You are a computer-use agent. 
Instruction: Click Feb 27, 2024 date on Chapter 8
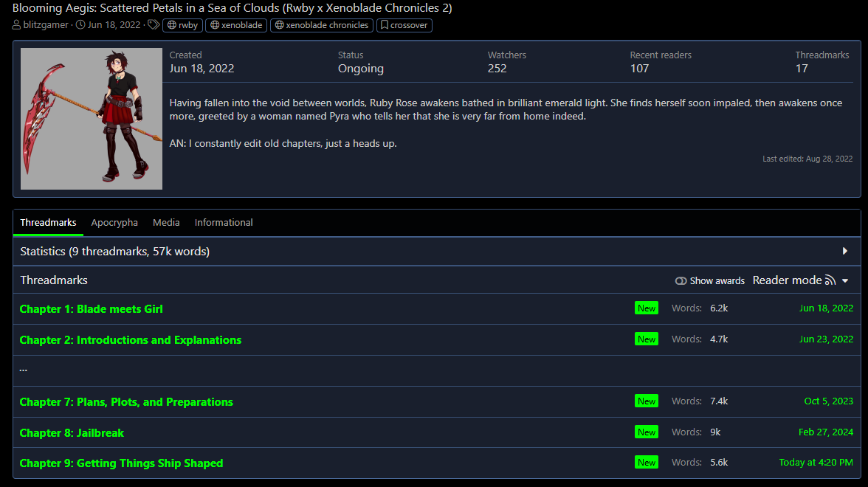tap(825, 432)
